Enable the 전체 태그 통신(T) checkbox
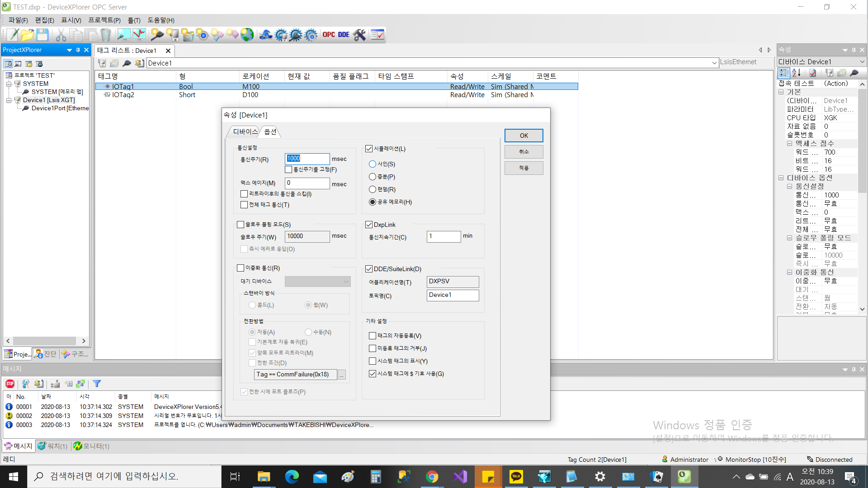Image resolution: width=868 pixels, height=488 pixels. [x=244, y=205]
